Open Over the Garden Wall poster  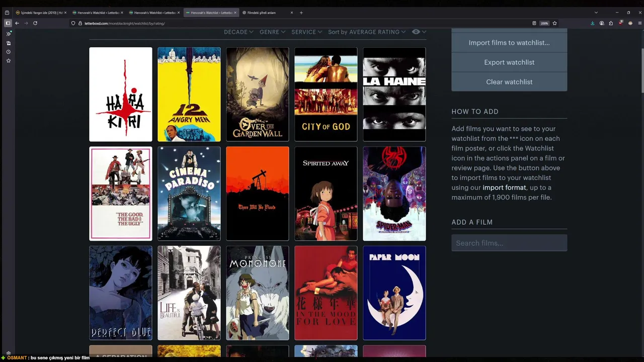pos(258,95)
